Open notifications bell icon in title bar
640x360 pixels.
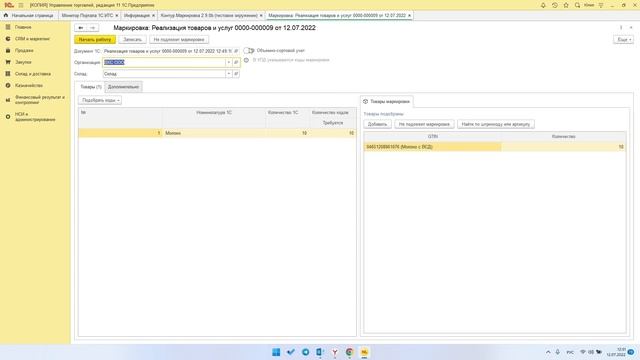543,5
